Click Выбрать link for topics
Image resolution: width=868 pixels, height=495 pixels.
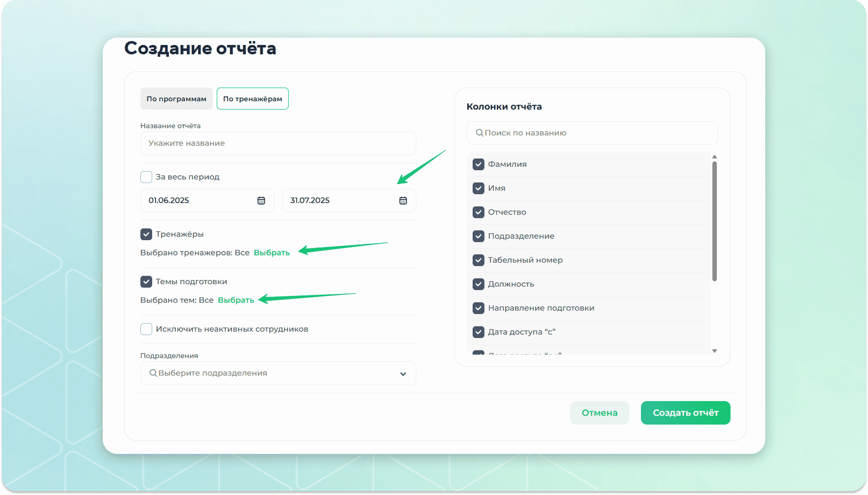click(x=236, y=300)
